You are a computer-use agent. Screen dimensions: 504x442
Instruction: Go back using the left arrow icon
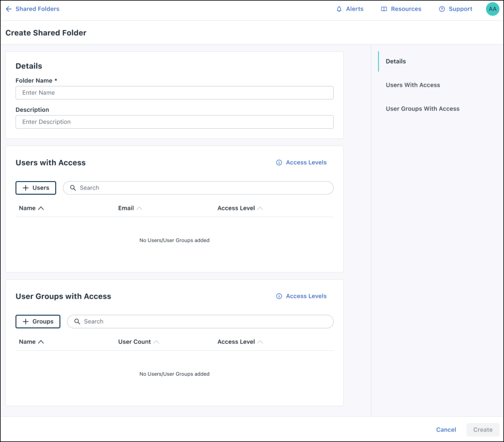pos(8,9)
